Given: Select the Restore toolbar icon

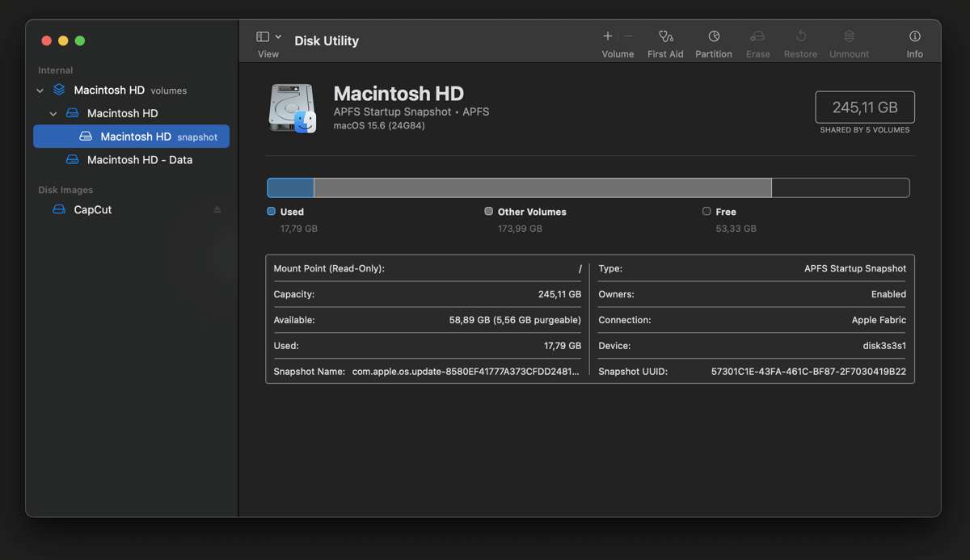Looking at the screenshot, I should click(x=800, y=40).
